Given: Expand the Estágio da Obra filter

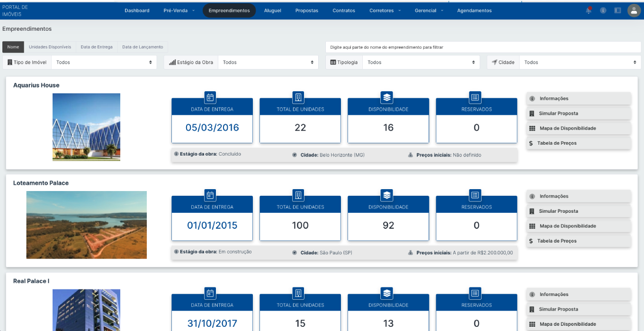Looking at the screenshot, I should click(x=268, y=62).
